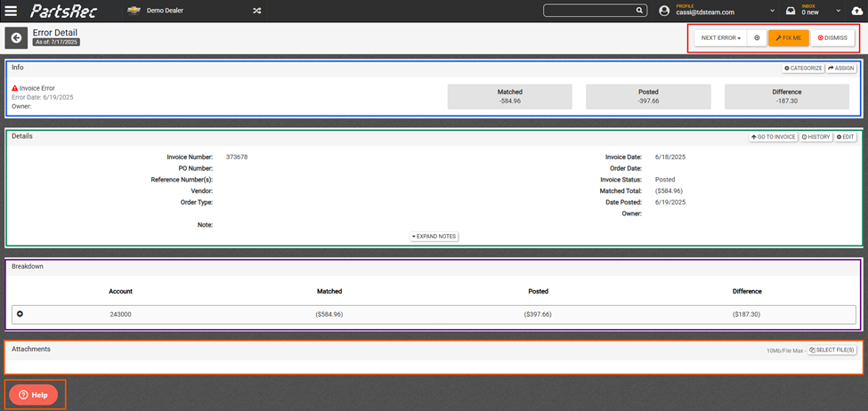Image resolution: width=868 pixels, height=411 pixels.
Task: Click the Error Date: 6/19/2025 text
Action: (x=43, y=97)
